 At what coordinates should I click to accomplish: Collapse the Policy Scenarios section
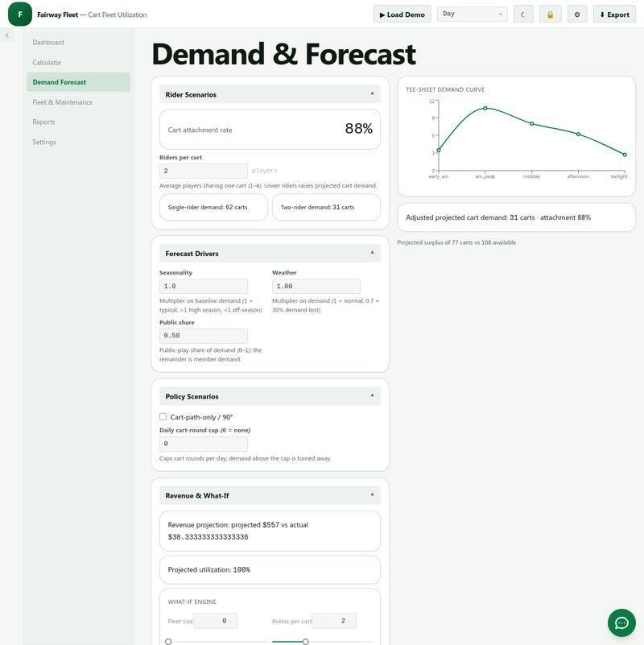(270, 396)
